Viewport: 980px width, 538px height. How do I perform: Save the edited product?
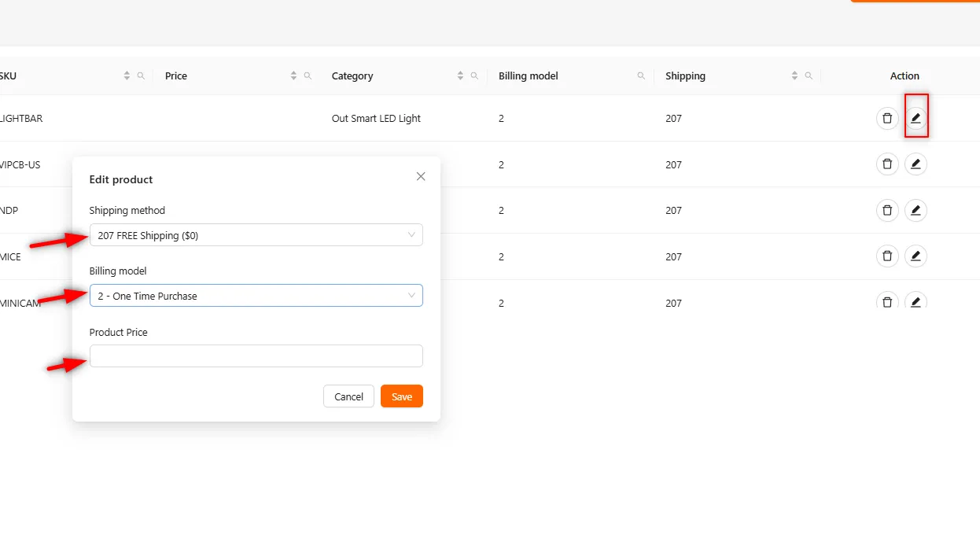click(x=402, y=396)
